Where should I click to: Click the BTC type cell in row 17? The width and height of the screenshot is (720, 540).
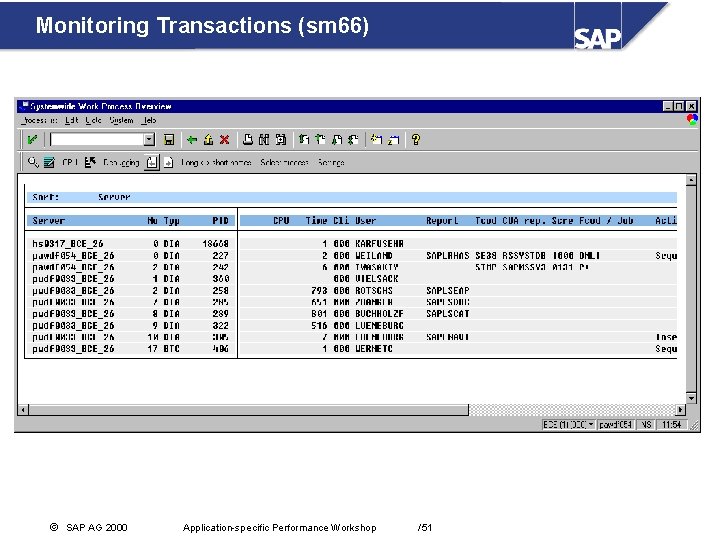pos(171,349)
